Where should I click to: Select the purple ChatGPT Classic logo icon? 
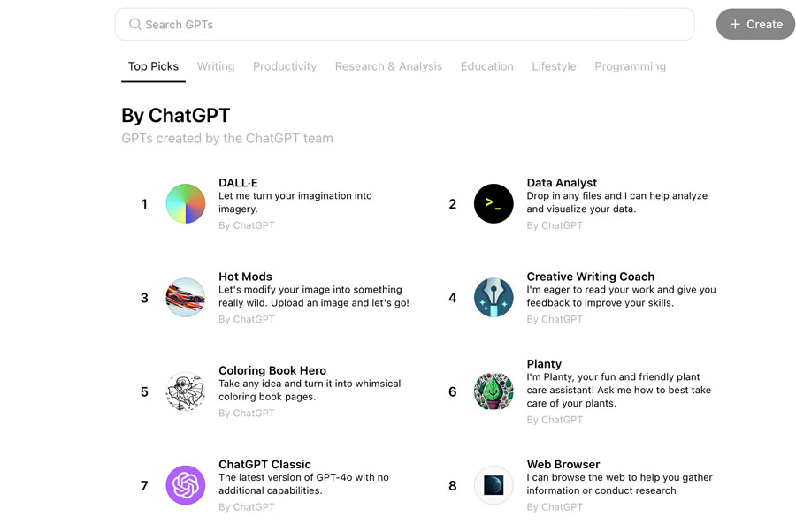point(186,485)
